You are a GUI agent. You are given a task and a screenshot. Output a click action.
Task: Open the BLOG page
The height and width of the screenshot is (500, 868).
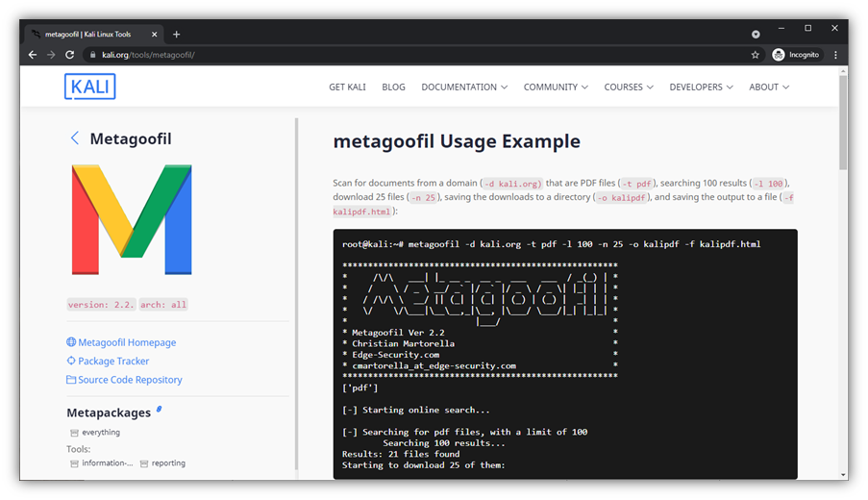[x=393, y=87]
